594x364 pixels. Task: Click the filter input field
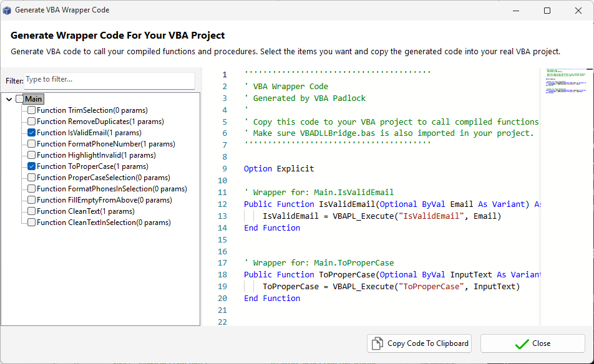[109, 81]
